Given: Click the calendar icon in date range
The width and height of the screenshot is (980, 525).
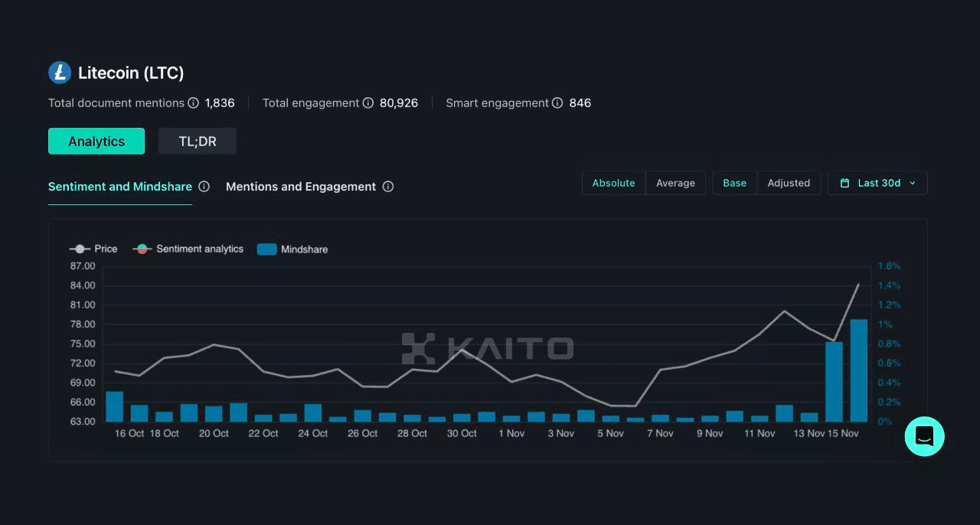Looking at the screenshot, I should [845, 183].
